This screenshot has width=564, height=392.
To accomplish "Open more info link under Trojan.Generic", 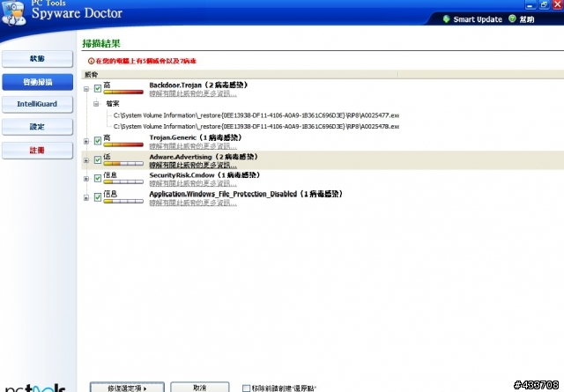I will pyautogui.click(x=193, y=146).
